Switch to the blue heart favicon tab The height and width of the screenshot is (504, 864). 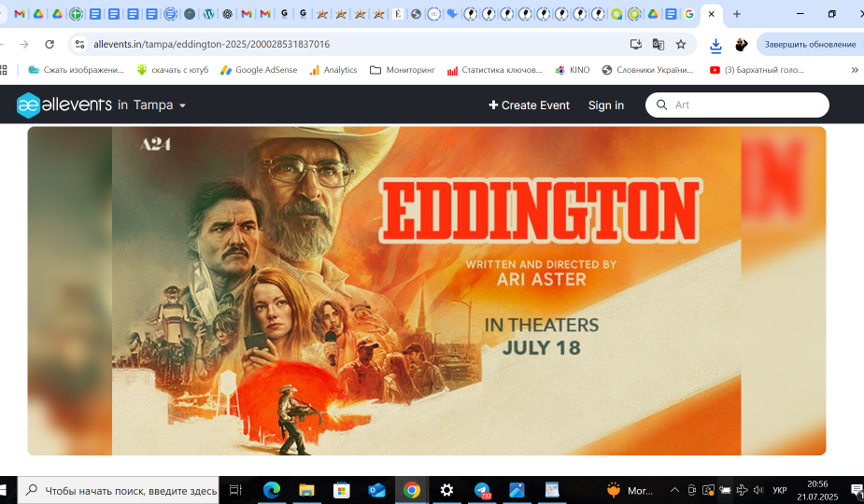tap(452, 14)
